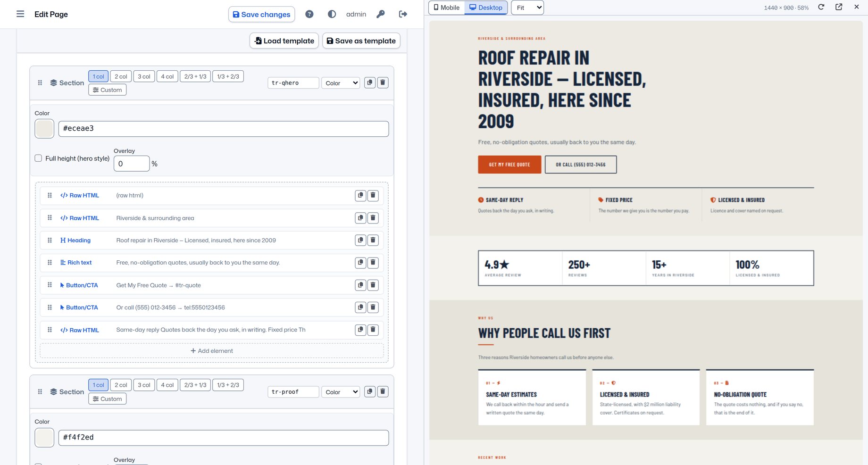Screen dimensions: 868x465
Task: Open the Fit zoom dropdown
Action: 527,8
